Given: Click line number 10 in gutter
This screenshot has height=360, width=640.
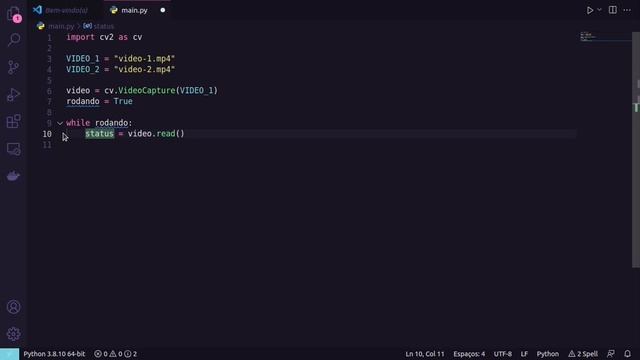Looking at the screenshot, I should pyautogui.click(x=47, y=134).
